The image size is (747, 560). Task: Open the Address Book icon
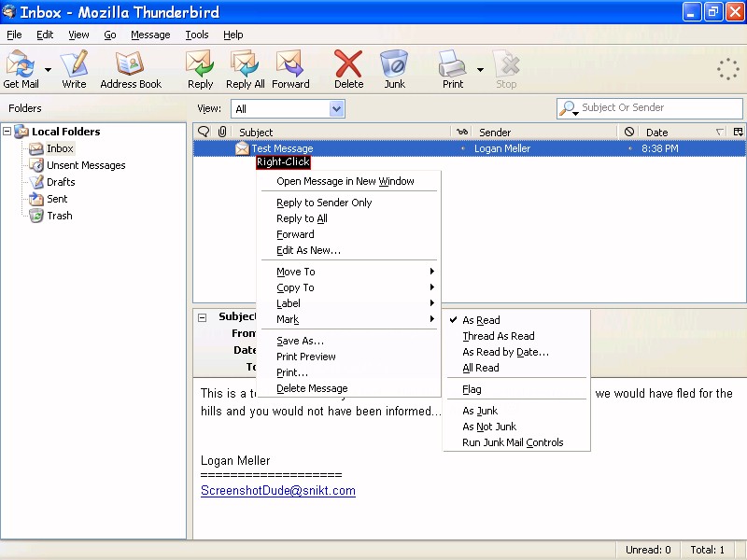[x=130, y=63]
